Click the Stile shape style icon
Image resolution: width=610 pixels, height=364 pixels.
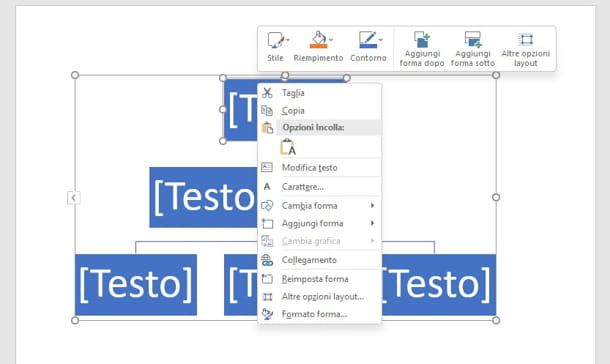(x=275, y=40)
